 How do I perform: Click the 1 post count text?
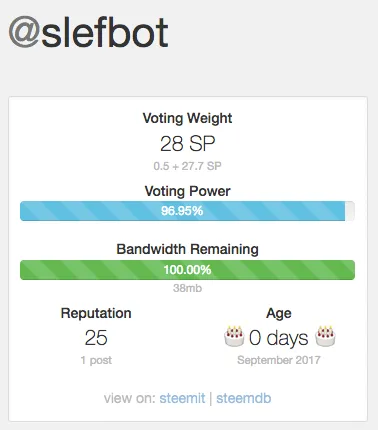tap(96, 360)
